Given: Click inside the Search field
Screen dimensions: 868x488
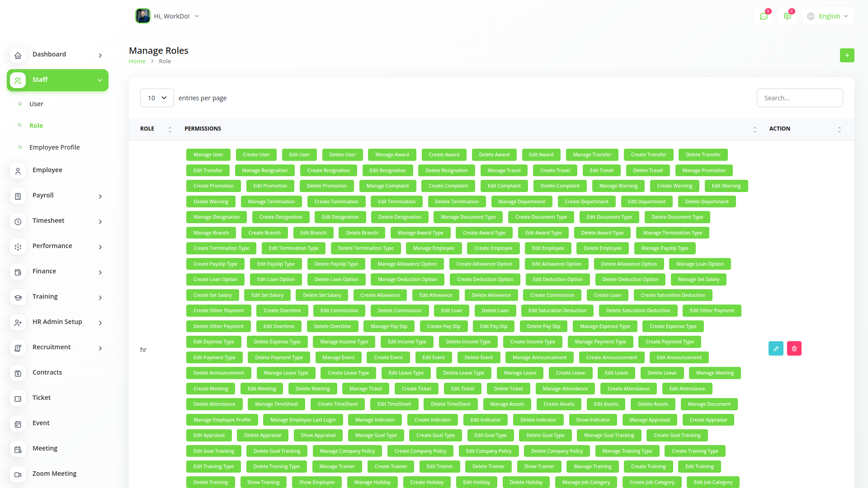Looking at the screenshot, I should (800, 98).
